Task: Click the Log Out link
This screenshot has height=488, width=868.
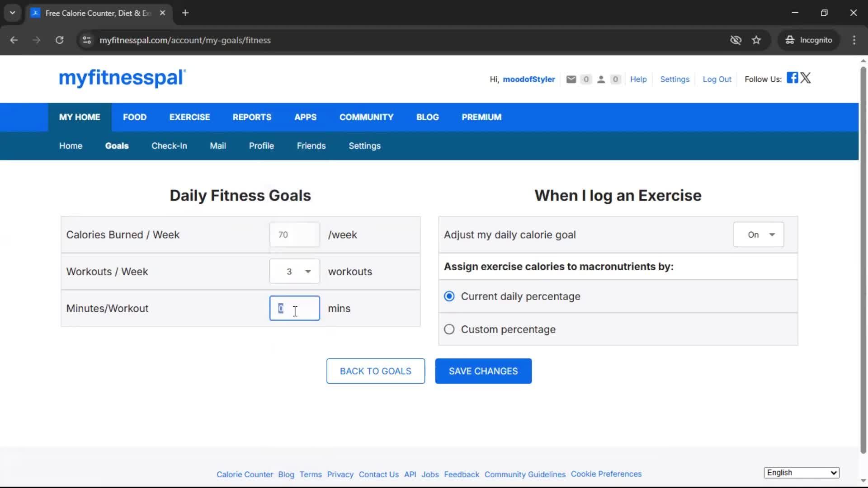Action: [717, 80]
